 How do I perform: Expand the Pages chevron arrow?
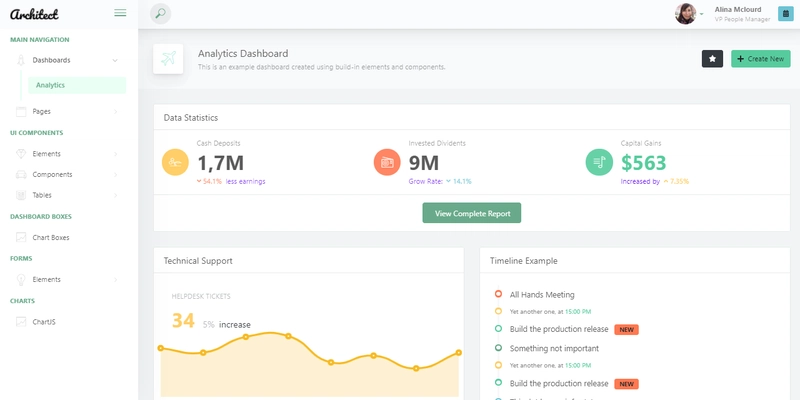[115, 111]
